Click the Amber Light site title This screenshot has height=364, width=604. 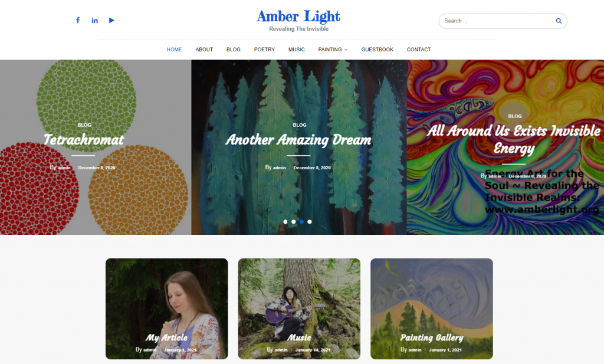point(298,17)
